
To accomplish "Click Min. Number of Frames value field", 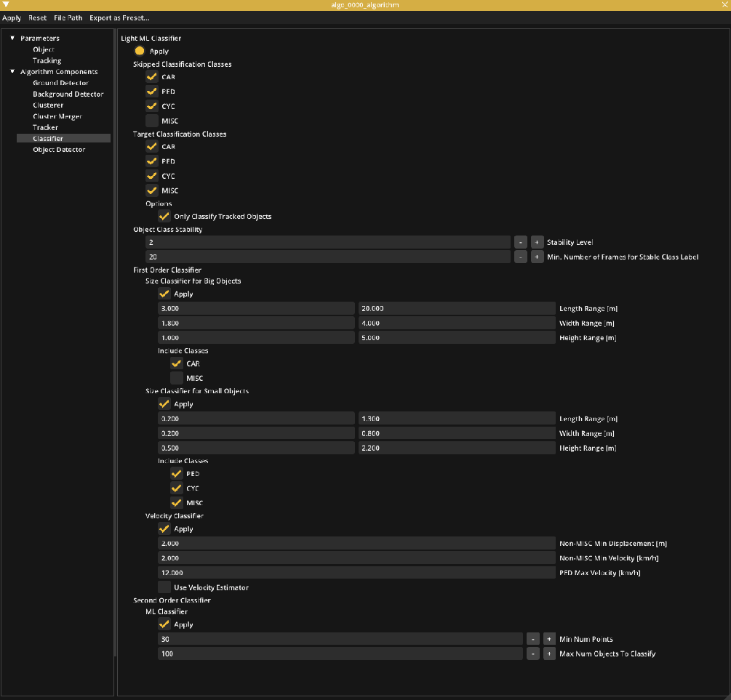I will pos(328,257).
